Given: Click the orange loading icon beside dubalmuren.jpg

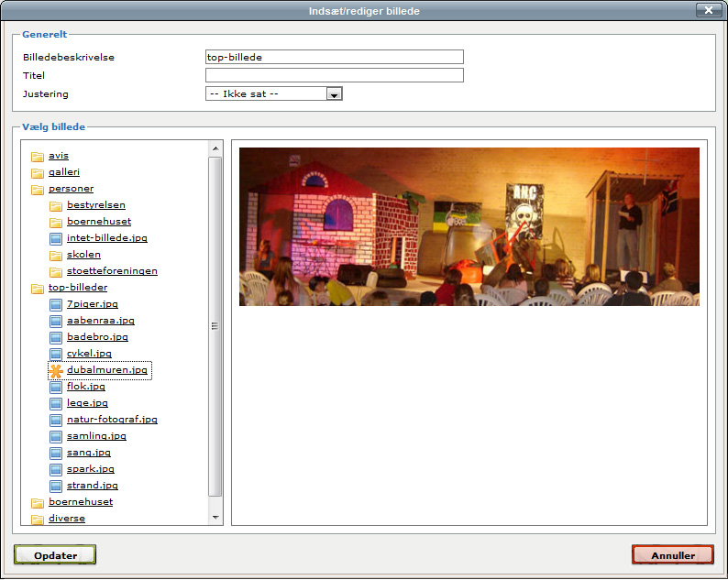Looking at the screenshot, I should (56, 371).
